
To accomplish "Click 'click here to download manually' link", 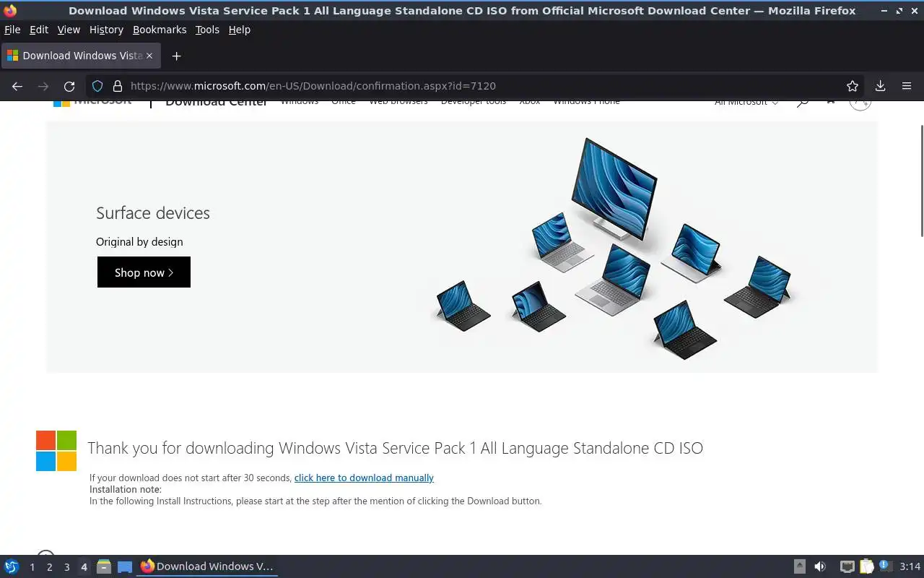I will (x=364, y=478).
